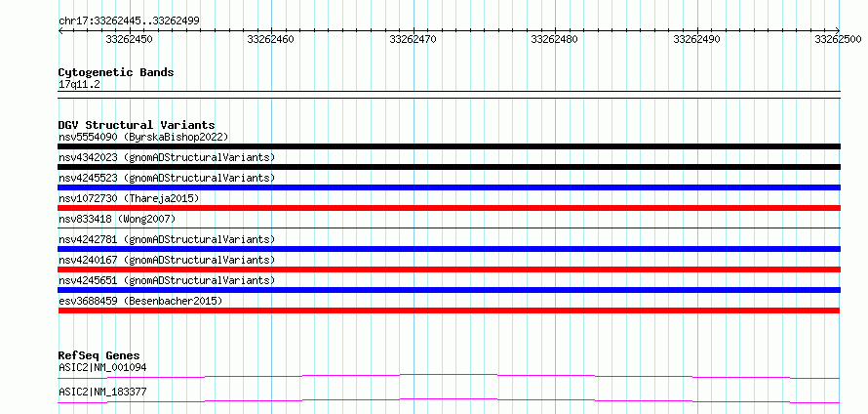Viewport: 868px width, 414px height.
Task: Click the esv3688459 (Besenbacher2015) label
Action: pos(140,301)
